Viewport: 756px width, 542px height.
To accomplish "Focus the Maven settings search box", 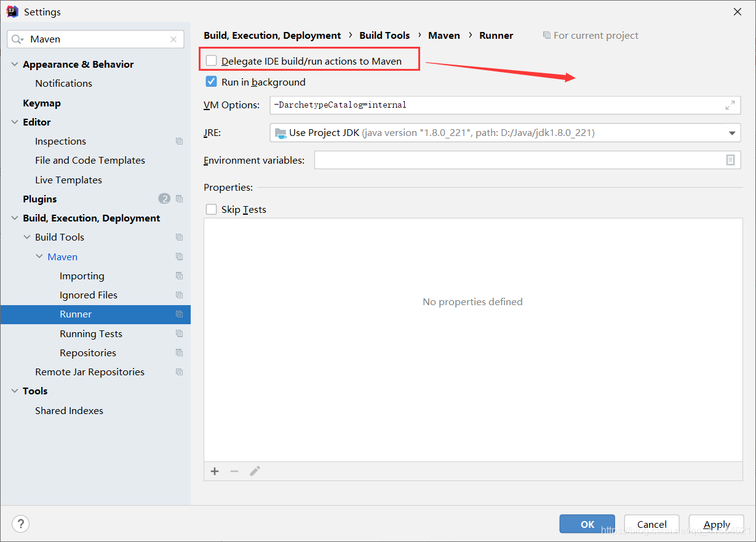I will coord(95,39).
